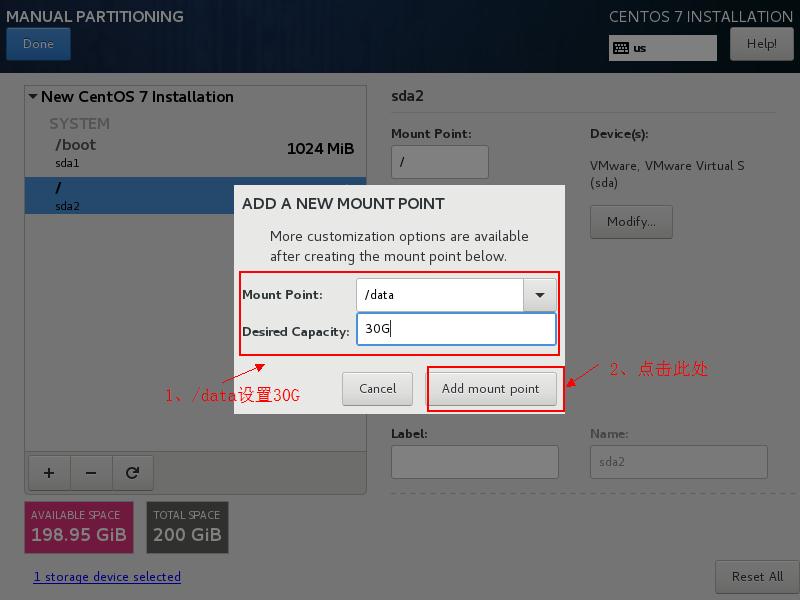Click into the Label text field
The image size is (800, 600).
(x=474, y=462)
